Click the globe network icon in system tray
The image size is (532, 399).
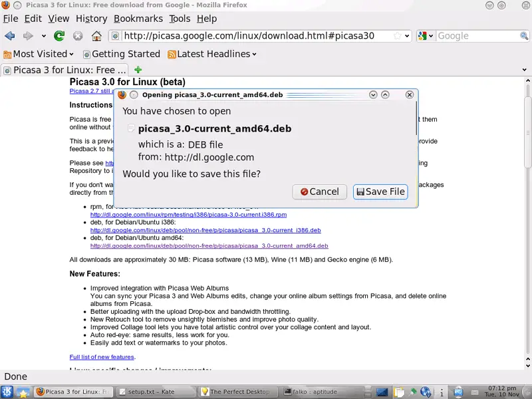pos(426,392)
